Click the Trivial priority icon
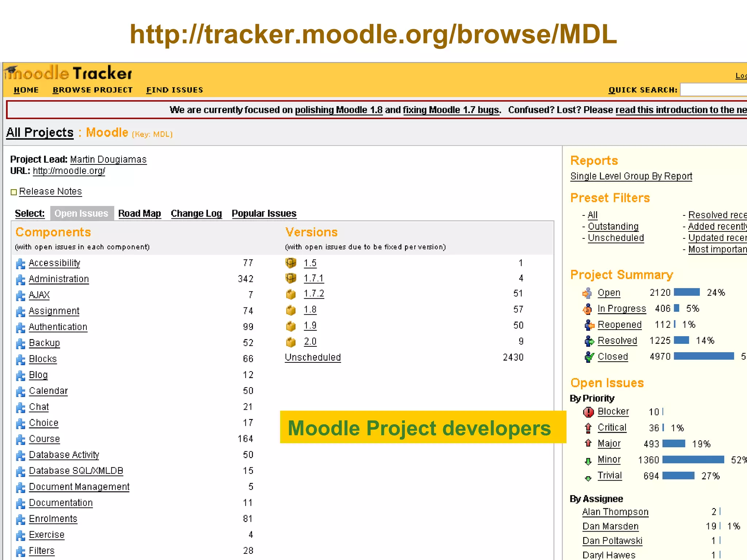Screen dimensions: 747x560 (588, 478)
